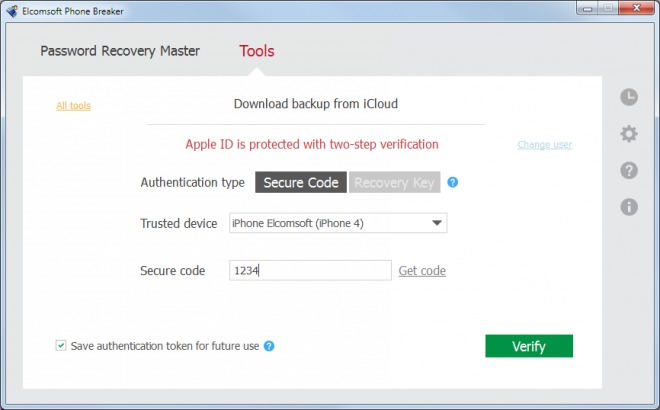Expand the Trusted device dropdown arrow
The width and height of the screenshot is (660, 410).
tap(437, 223)
